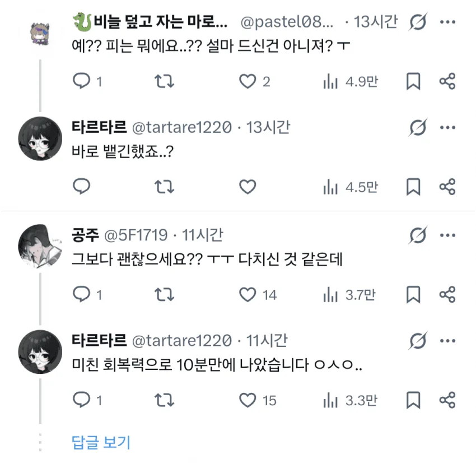View analytics showing 3.3만 views
Image resolution: width=476 pixels, height=463 pixels.
350,400
